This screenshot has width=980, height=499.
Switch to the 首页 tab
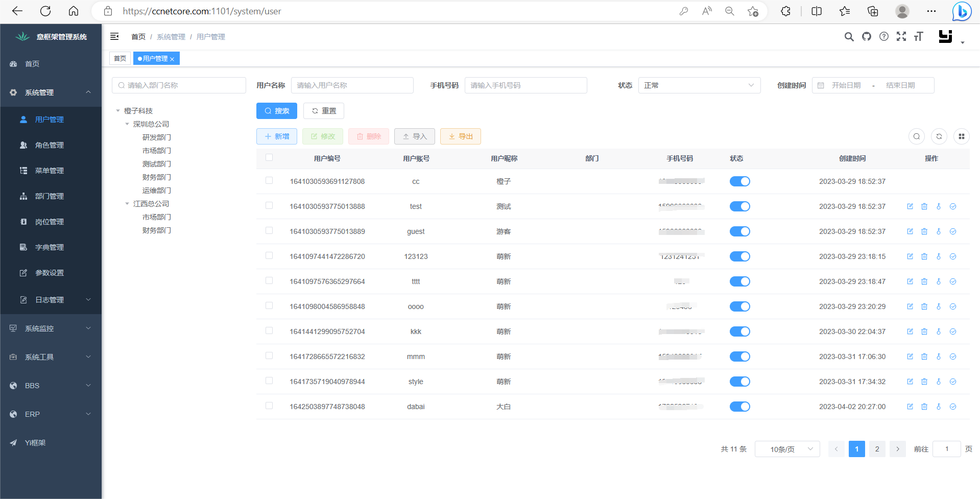(120, 58)
